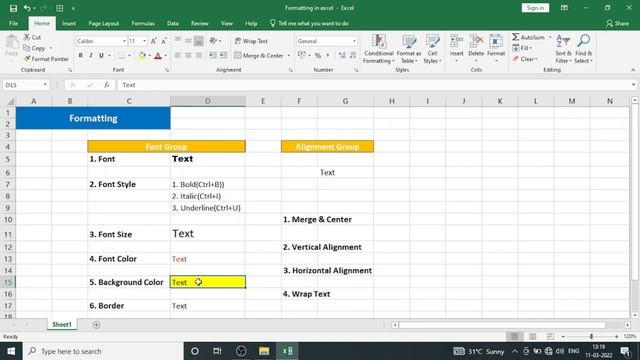Apply the red Font Color
The width and height of the screenshot is (640, 360).
click(x=158, y=56)
